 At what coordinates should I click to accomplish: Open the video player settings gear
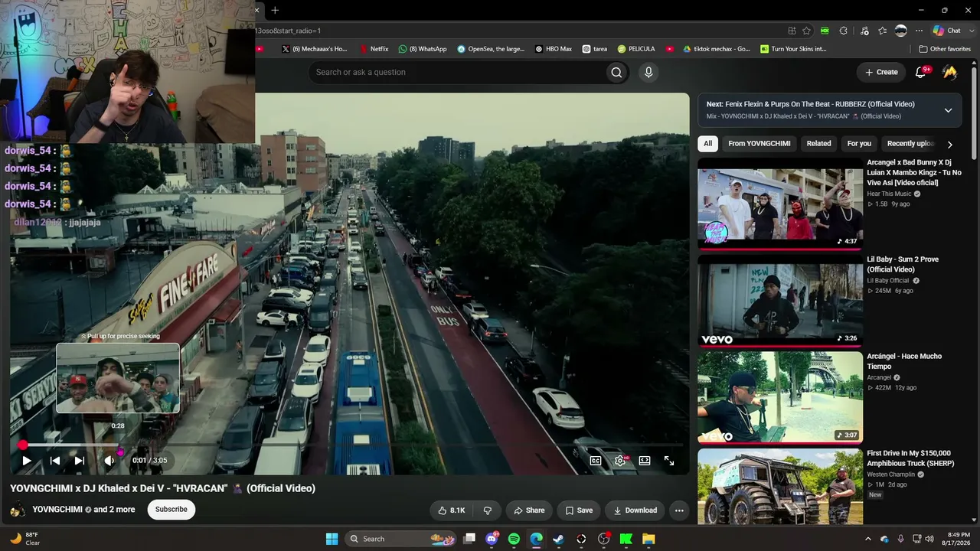coord(620,461)
